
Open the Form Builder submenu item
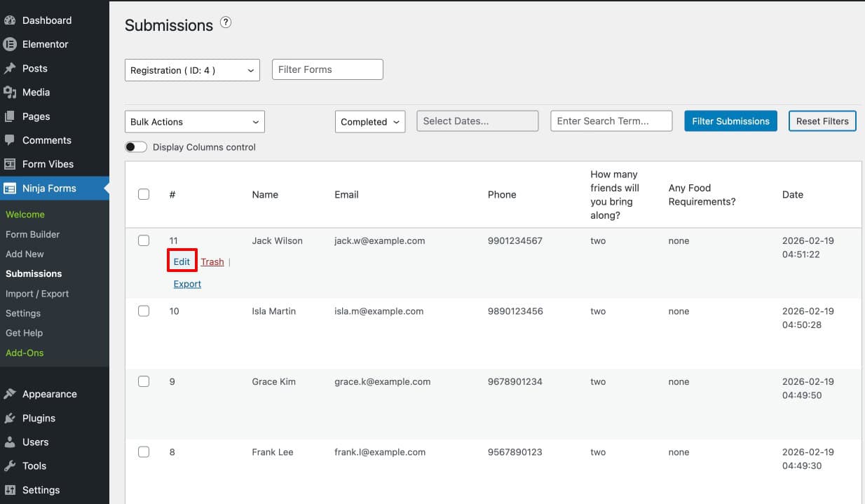[x=33, y=234]
